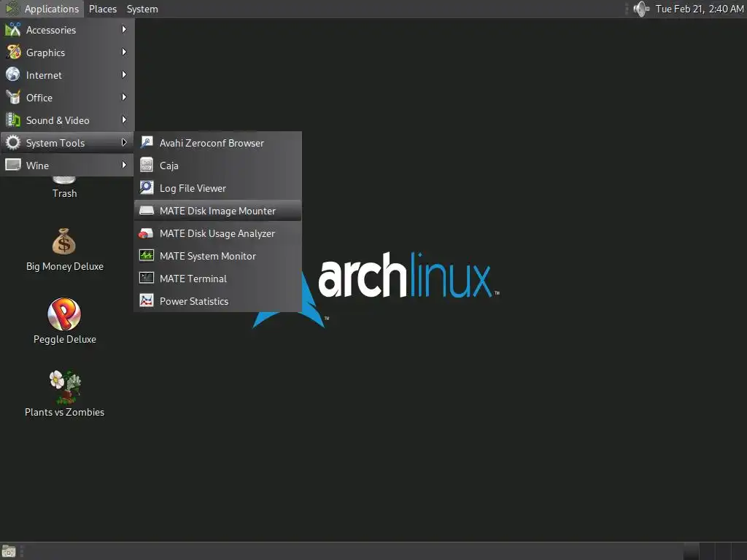Expand the Sound & Video submenu arrow
Viewport: 747px width, 560px height.
[124, 120]
